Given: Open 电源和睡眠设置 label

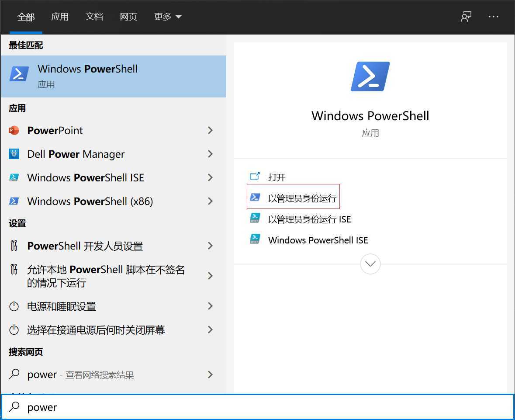Looking at the screenshot, I should pos(62,306).
